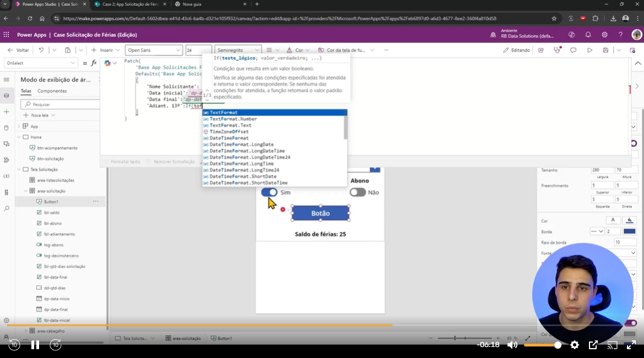
Task: Enter fullscreen video mode
Action: 631,345
